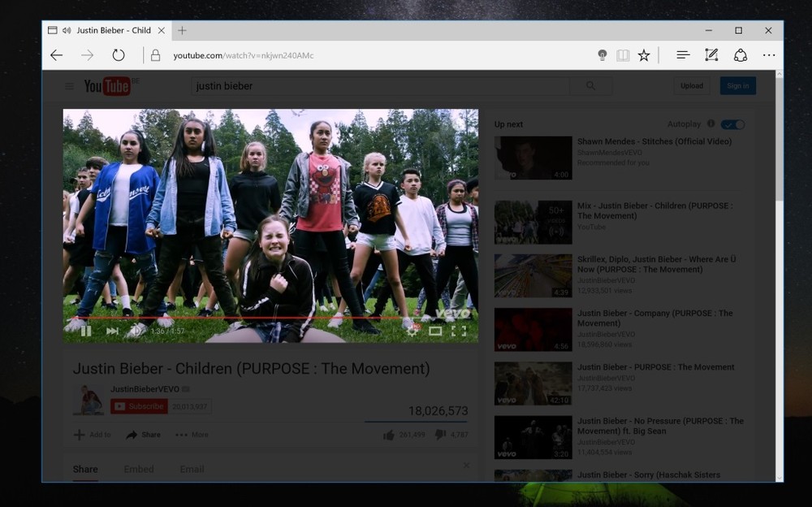Viewport: 812px width, 507px height.
Task: Mute the video volume speaker icon
Action: [136, 331]
